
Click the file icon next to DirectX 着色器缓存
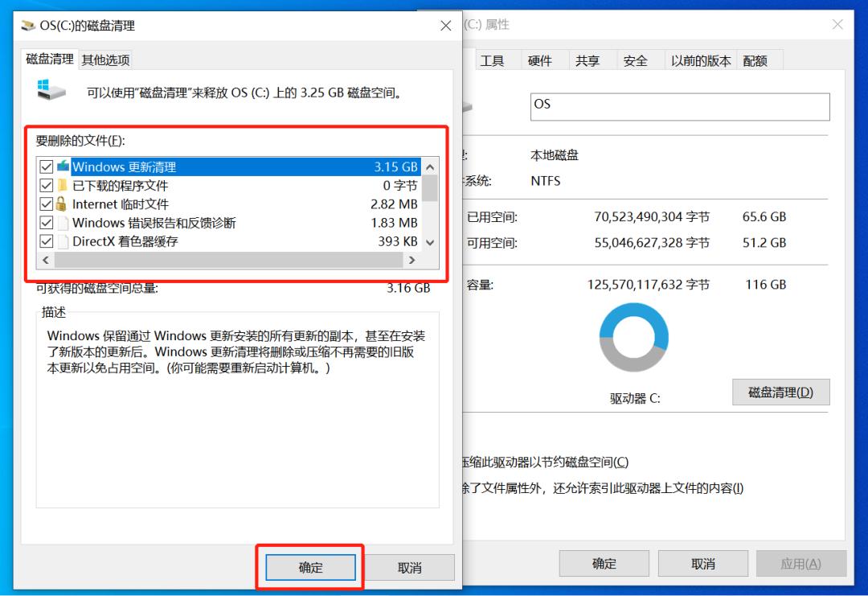click(64, 240)
